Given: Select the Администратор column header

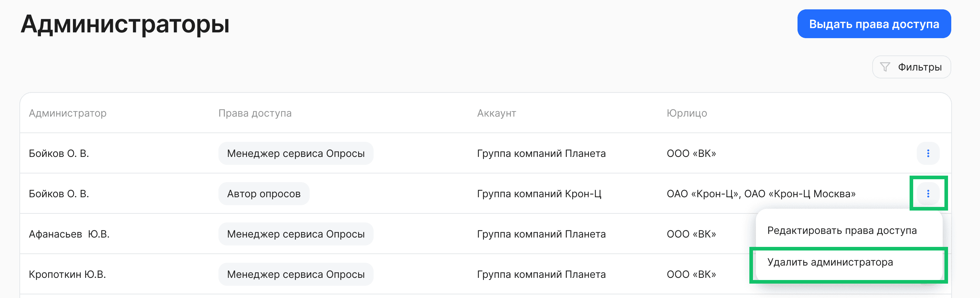Looking at the screenshot, I should [x=68, y=113].
